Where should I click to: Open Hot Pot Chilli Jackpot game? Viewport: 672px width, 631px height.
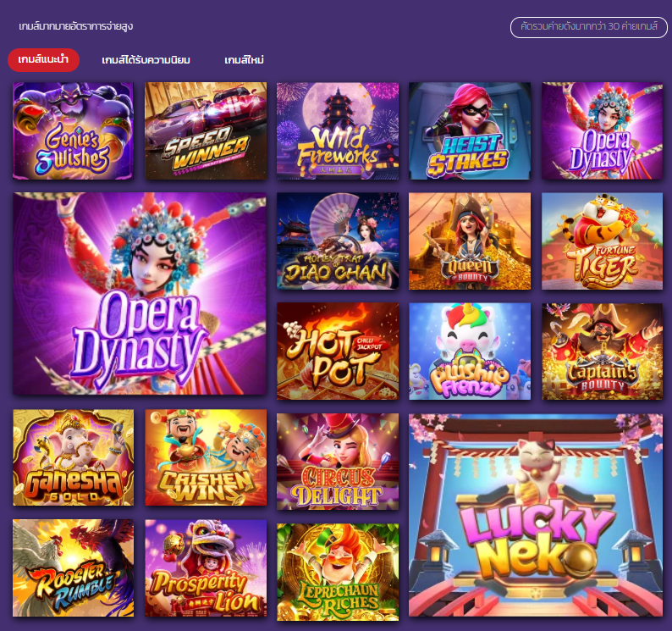(x=338, y=351)
